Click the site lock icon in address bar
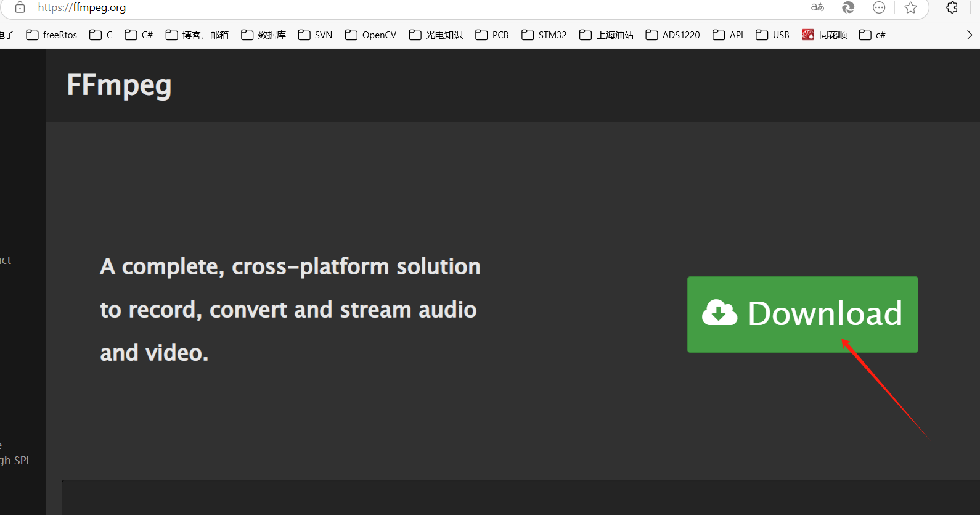This screenshot has height=515, width=980. 20,7
